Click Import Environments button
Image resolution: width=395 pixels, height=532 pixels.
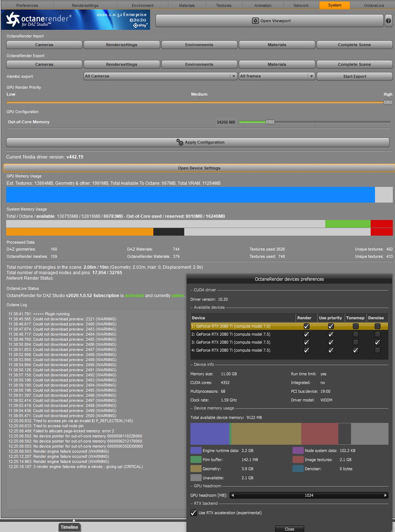click(199, 45)
